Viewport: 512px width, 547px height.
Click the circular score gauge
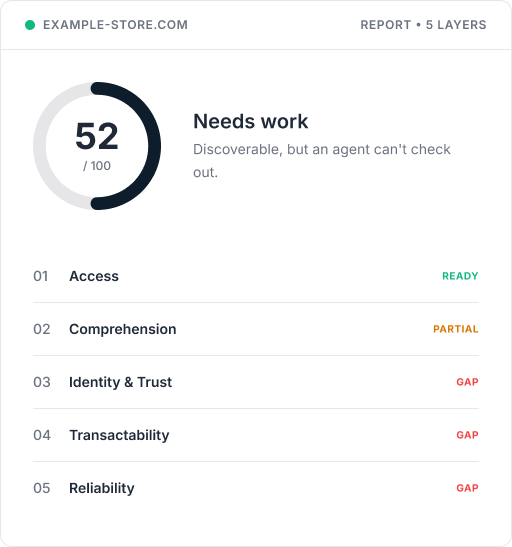[x=97, y=146]
